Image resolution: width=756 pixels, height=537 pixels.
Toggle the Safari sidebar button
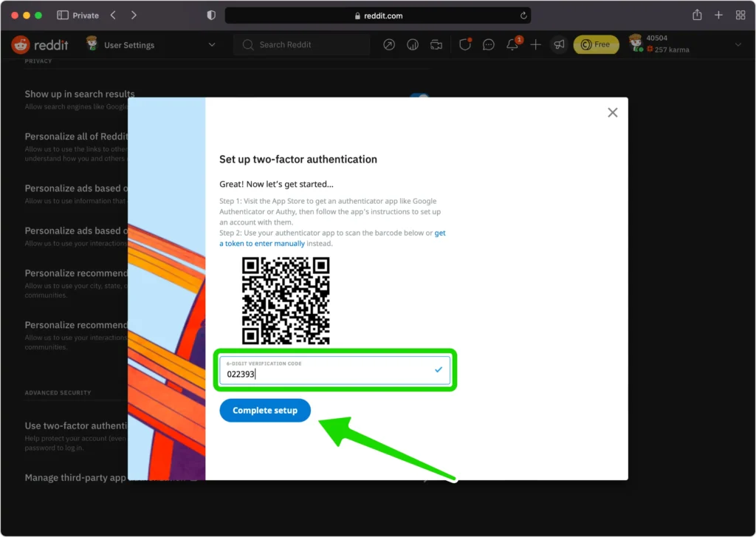pyautogui.click(x=63, y=16)
